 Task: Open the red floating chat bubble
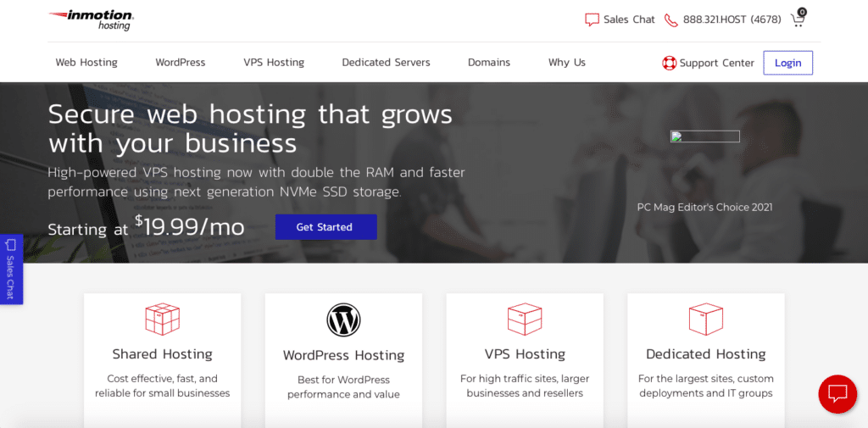pos(837,393)
